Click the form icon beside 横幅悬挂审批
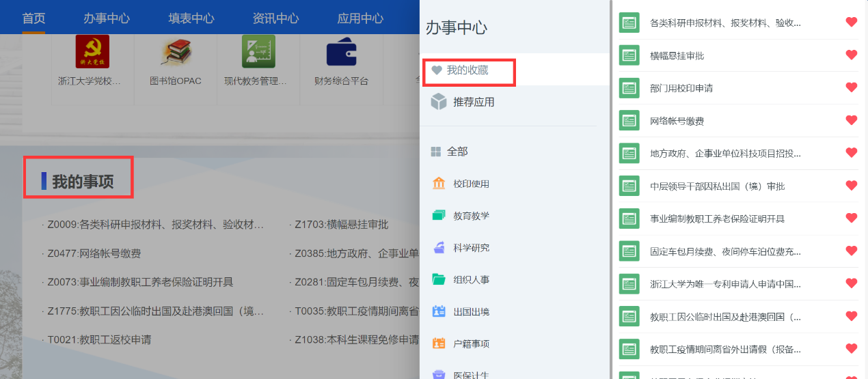This screenshot has width=868, height=379. click(x=629, y=55)
